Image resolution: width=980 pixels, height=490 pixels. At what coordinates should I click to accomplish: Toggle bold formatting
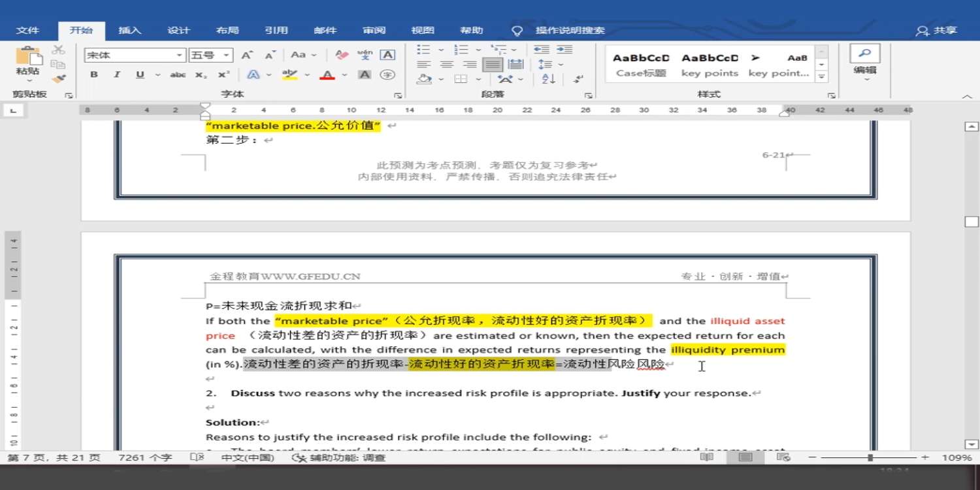point(94,74)
